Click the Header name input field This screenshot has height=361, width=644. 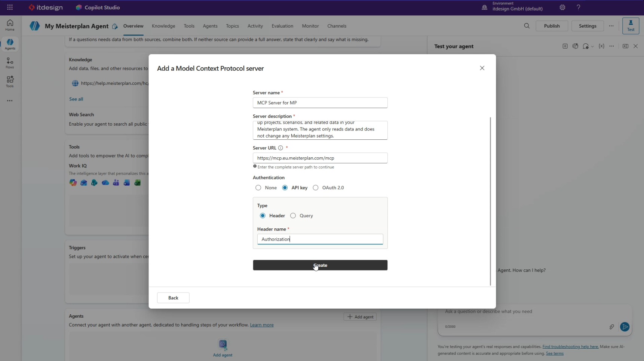coord(320,239)
